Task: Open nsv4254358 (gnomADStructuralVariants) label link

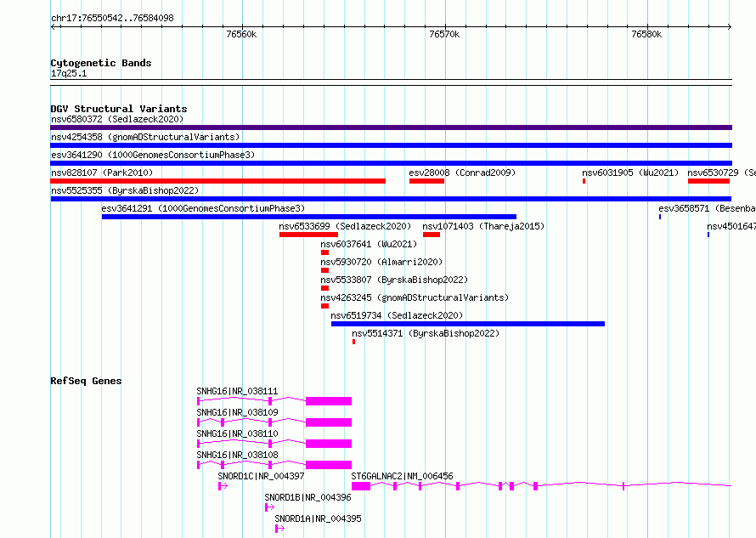Action: click(x=145, y=137)
